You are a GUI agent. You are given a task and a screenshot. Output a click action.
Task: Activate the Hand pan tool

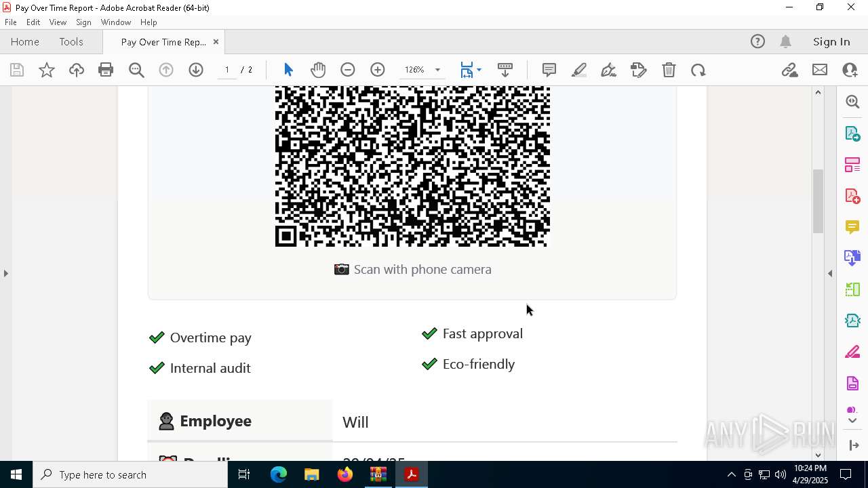tap(318, 70)
